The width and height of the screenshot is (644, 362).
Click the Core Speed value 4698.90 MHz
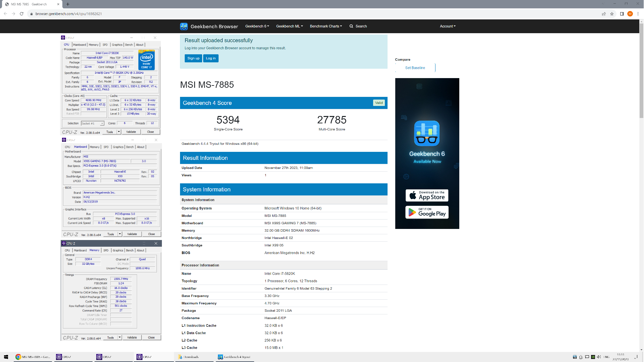point(93,100)
